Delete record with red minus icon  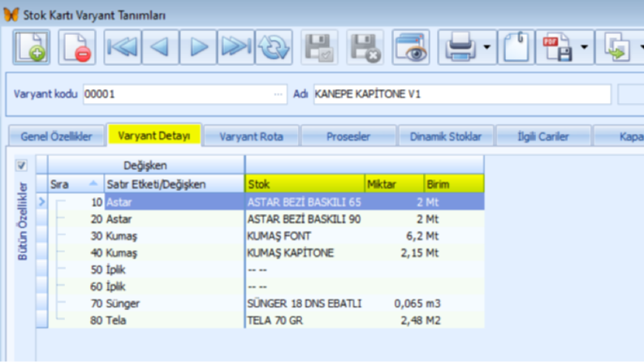point(77,47)
